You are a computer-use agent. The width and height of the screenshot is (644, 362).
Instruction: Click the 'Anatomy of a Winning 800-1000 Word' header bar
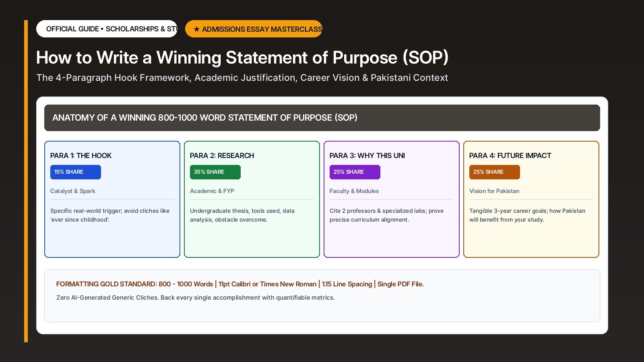pos(322,118)
